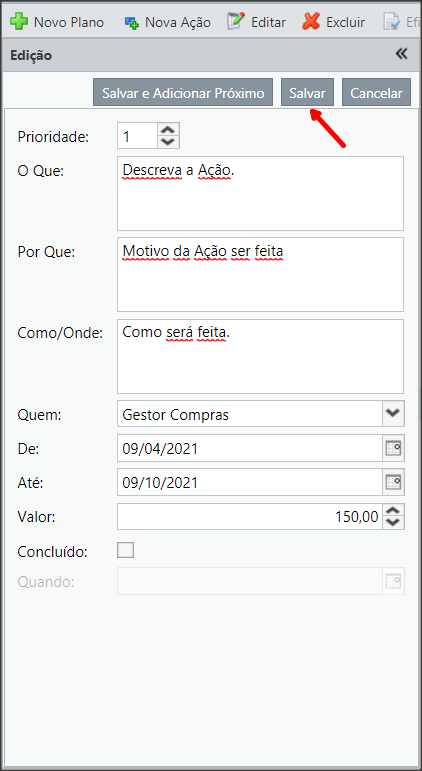Collapse the Edição panel with double chevron
The height and width of the screenshot is (771, 422).
(402, 54)
